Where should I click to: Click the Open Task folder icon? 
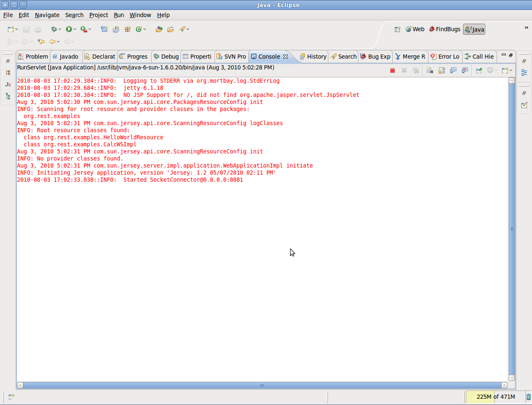coord(170,29)
